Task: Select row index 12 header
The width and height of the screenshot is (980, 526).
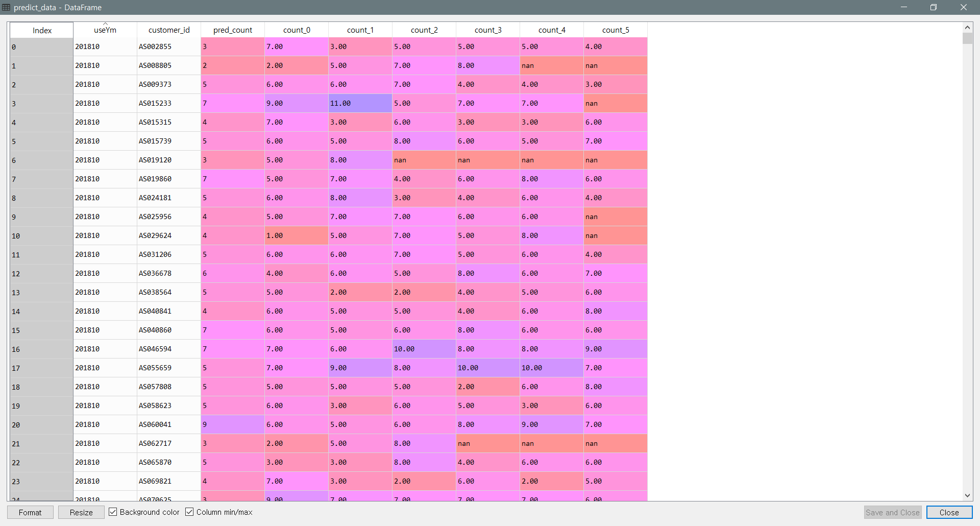Action: [x=42, y=274]
